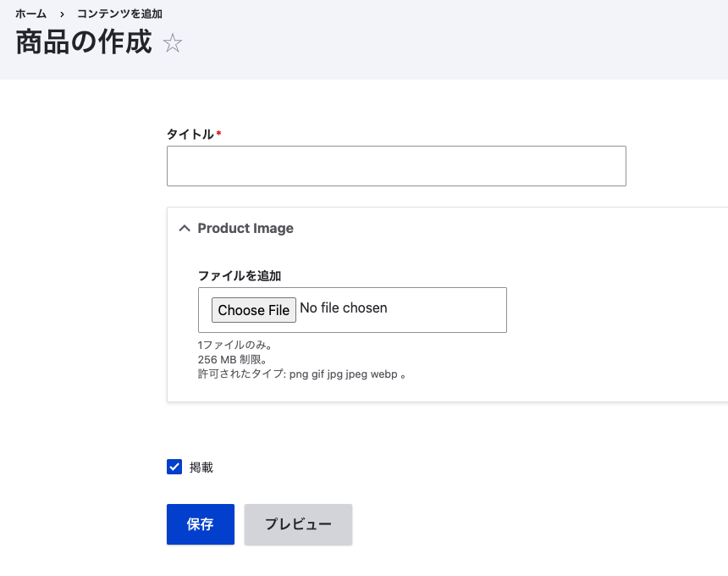Focus the タイトル text field
The height and width of the screenshot is (576, 728).
(x=396, y=166)
